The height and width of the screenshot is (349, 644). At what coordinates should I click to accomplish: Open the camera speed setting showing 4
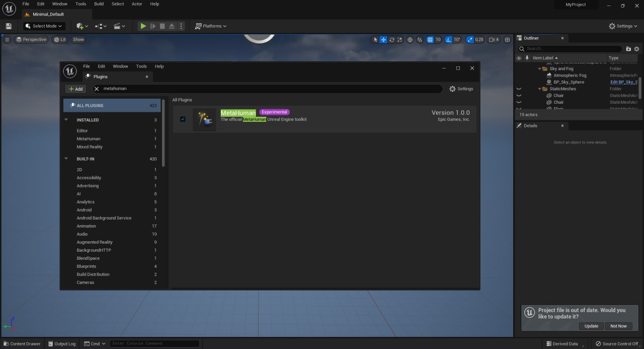point(494,39)
